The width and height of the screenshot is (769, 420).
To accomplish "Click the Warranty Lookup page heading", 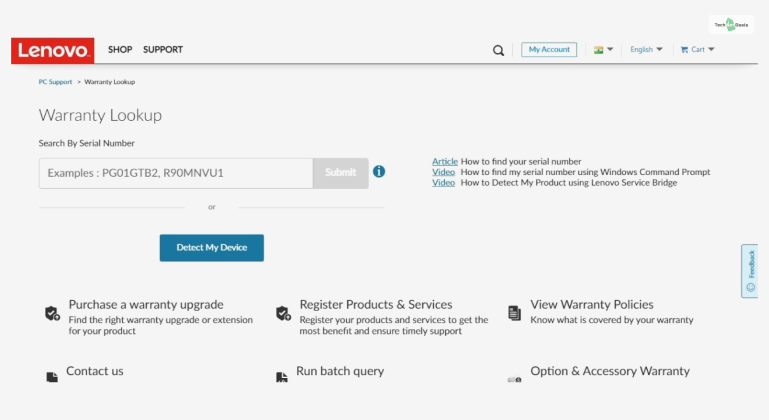I will pyautogui.click(x=100, y=115).
